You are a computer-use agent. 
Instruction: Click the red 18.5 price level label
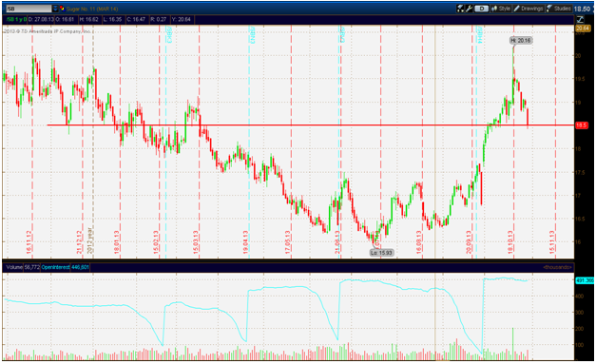click(x=582, y=125)
